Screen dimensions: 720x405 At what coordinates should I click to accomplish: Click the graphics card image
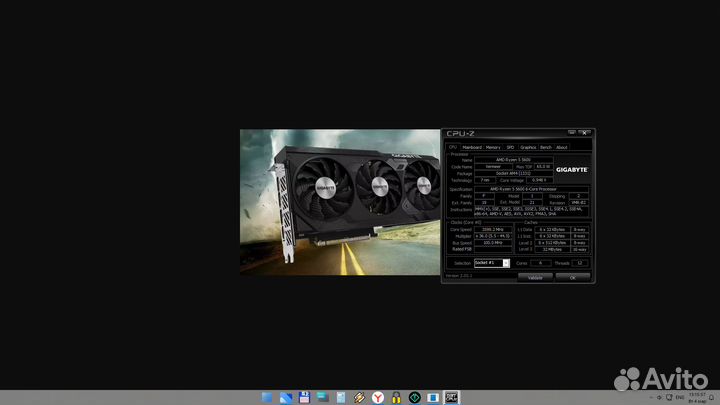340,202
